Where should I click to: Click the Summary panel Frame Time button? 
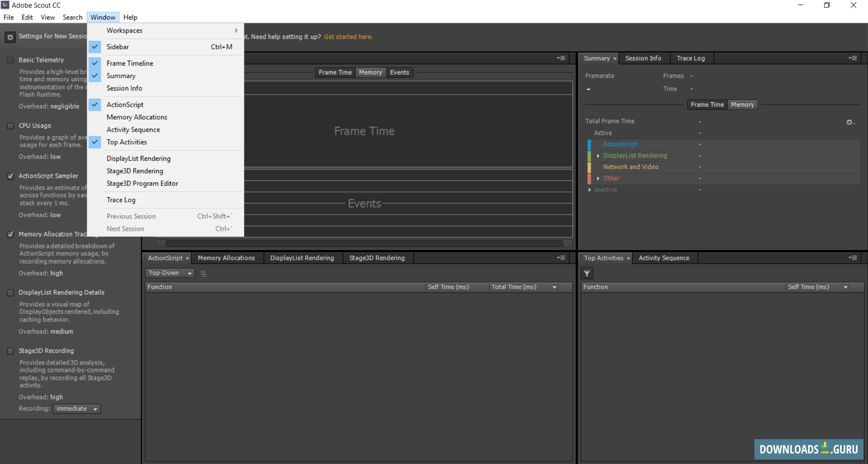coord(707,105)
